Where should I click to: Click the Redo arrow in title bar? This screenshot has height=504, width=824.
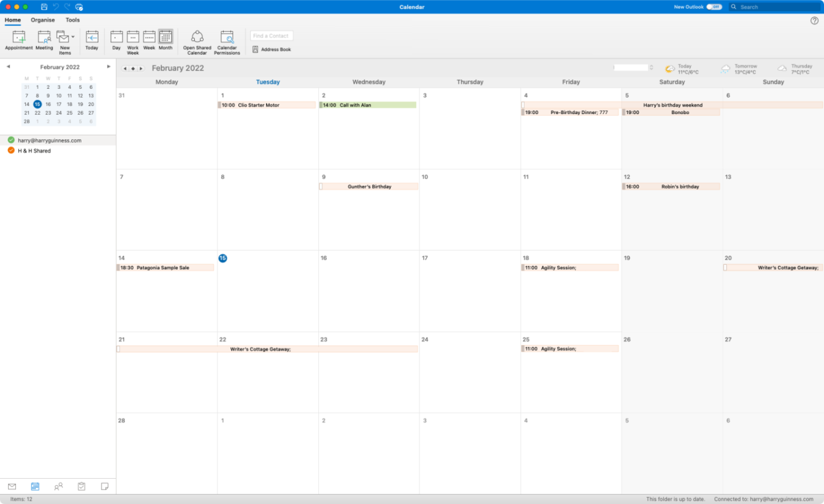pyautogui.click(x=67, y=7)
